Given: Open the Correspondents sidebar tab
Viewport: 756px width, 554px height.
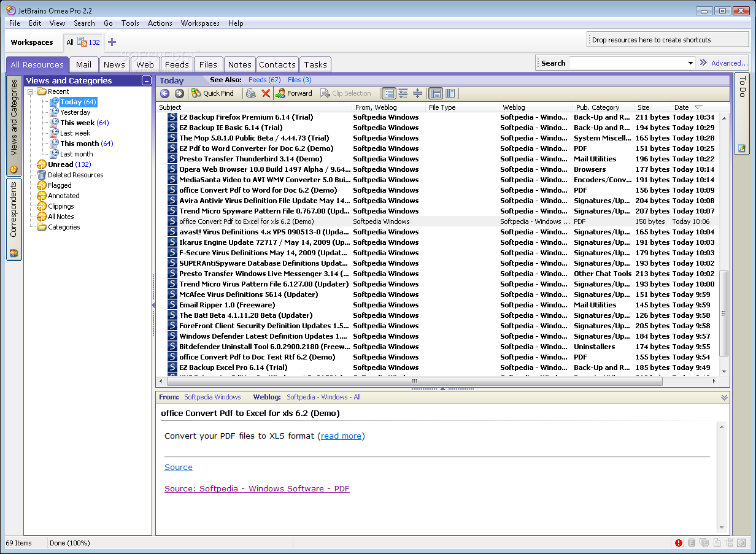Looking at the screenshot, I should click(13, 218).
